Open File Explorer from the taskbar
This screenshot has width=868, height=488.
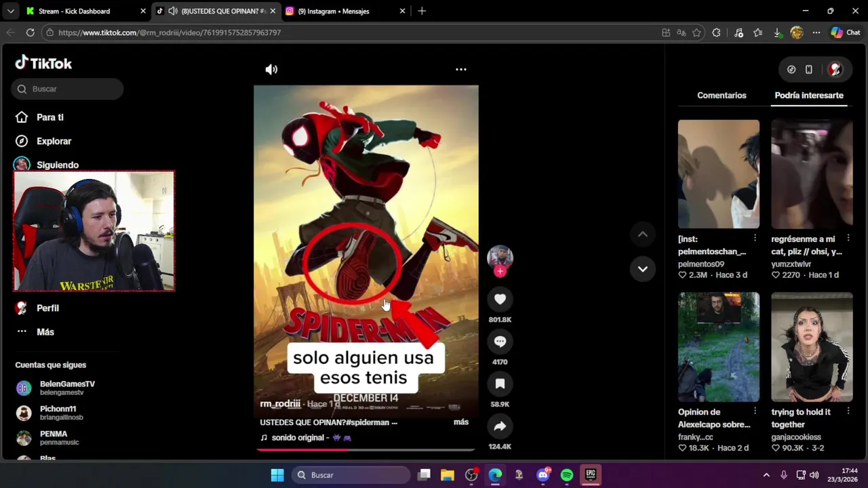pos(448,474)
